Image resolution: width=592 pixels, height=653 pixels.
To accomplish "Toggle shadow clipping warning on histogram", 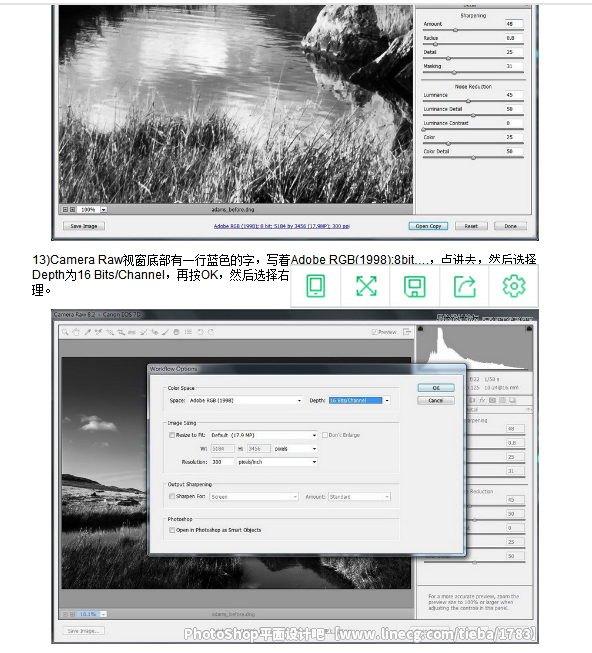I will point(420,329).
